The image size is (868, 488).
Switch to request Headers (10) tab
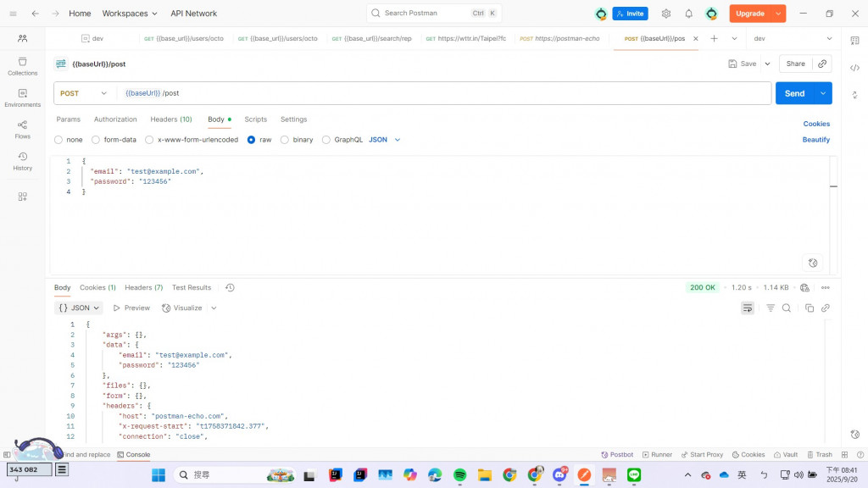point(171,119)
